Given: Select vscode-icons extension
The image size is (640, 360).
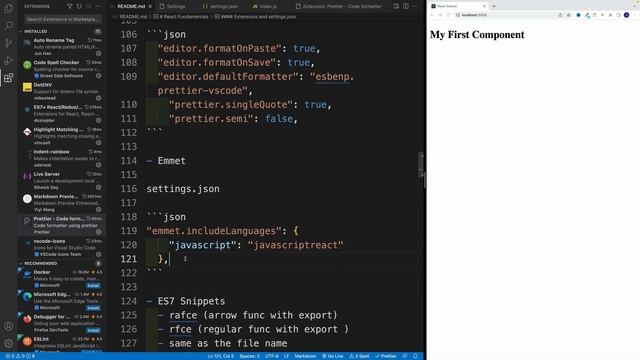Looking at the screenshot, I should click(62, 248).
